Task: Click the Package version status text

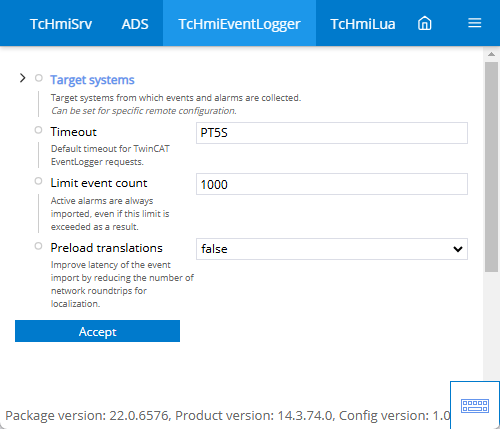Action: pos(228,416)
